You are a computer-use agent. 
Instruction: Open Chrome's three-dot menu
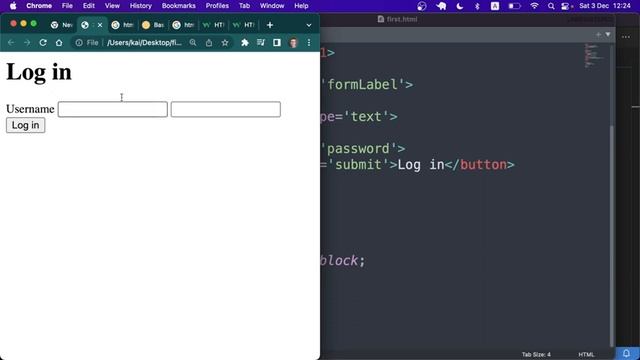[309, 42]
